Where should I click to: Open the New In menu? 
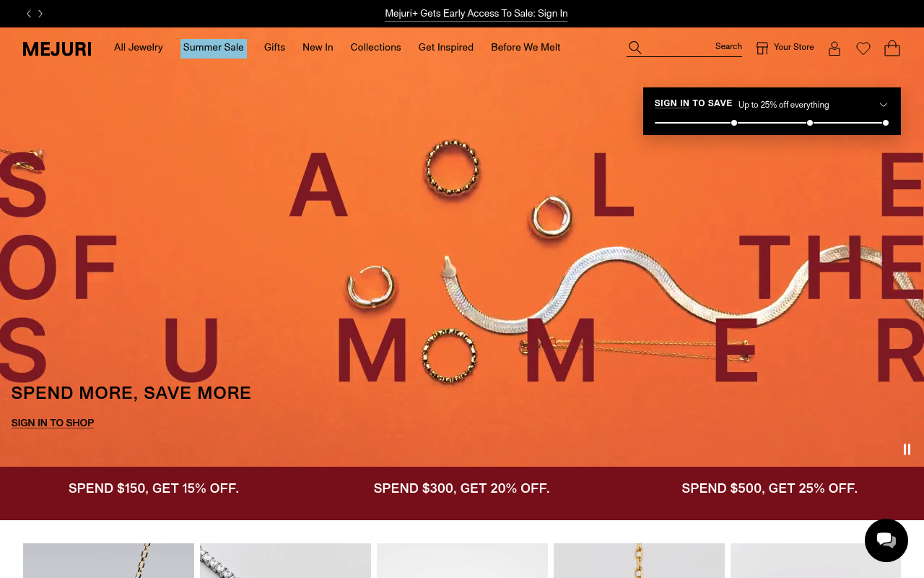pos(318,48)
